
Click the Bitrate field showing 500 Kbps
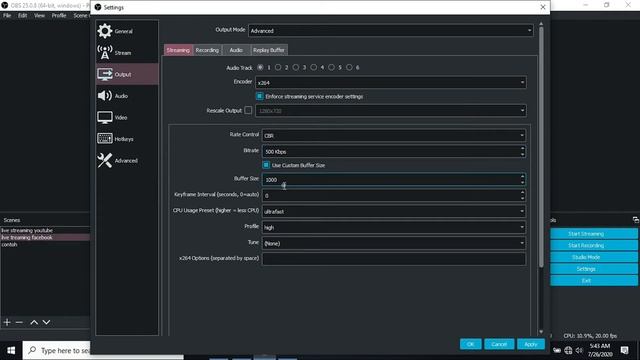pos(393,151)
